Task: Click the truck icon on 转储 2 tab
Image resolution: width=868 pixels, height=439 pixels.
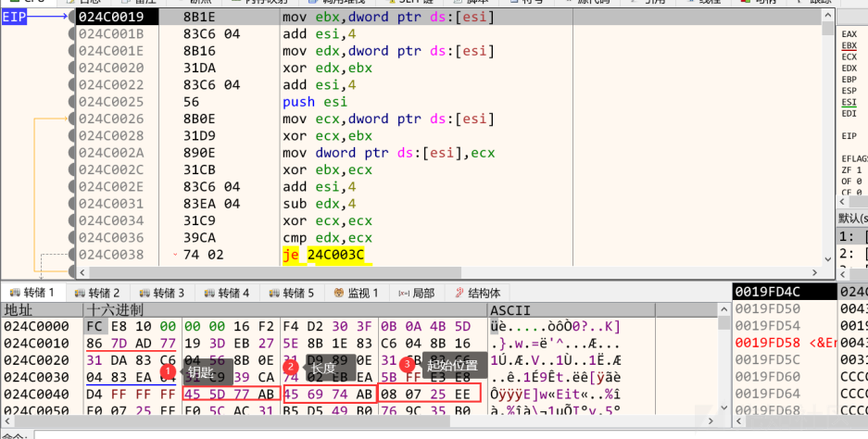Action: [80, 293]
